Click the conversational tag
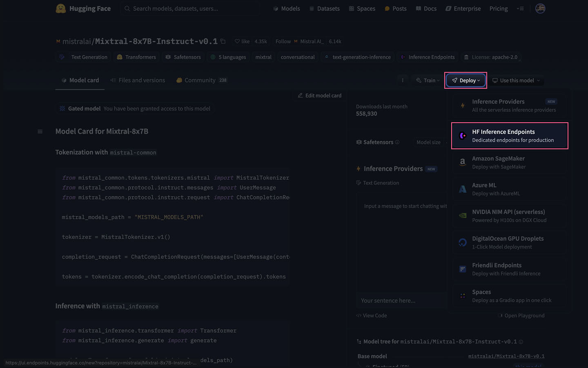This screenshot has height=368, width=588. click(298, 57)
